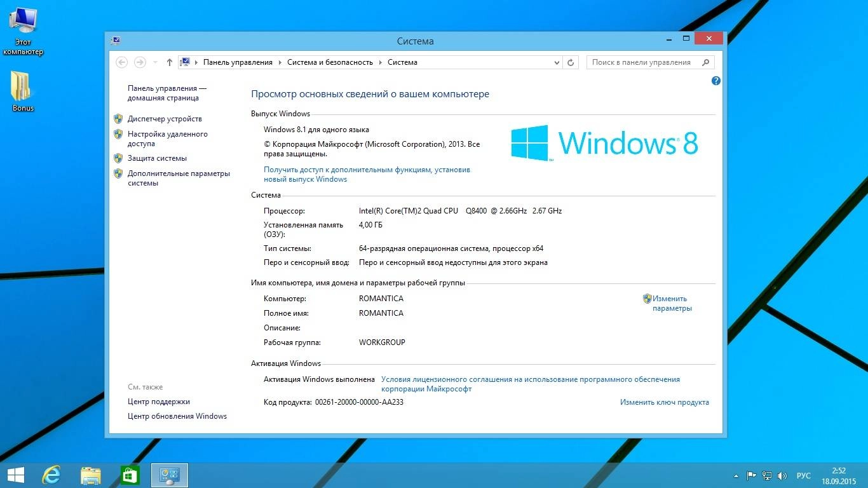
Task: Click Получить доступ к дополнительным функциям link
Action: coord(367,175)
